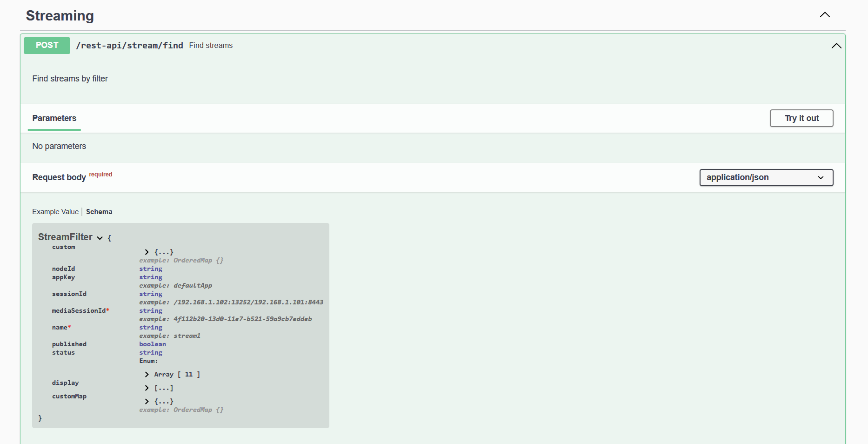This screenshot has height=444, width=868.
Task: Collapse the Streaming section chevron
Action: click(x=824, y=15)
